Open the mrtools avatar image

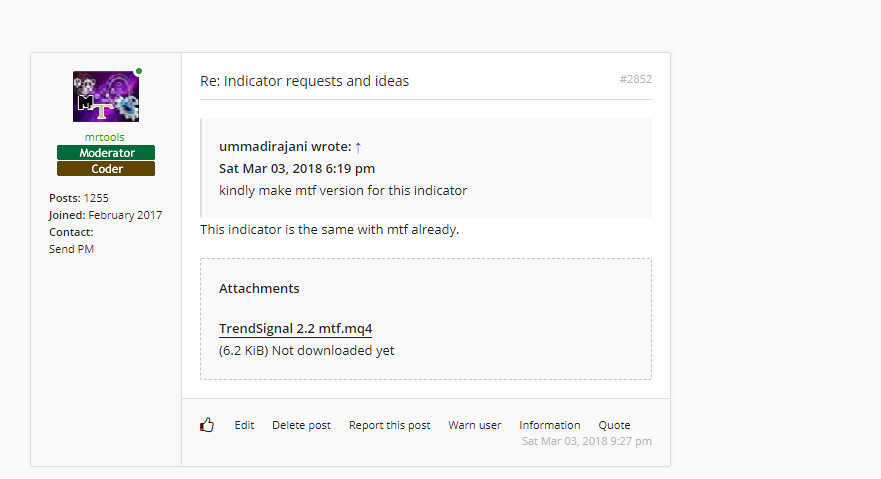[x=105, y=97]
